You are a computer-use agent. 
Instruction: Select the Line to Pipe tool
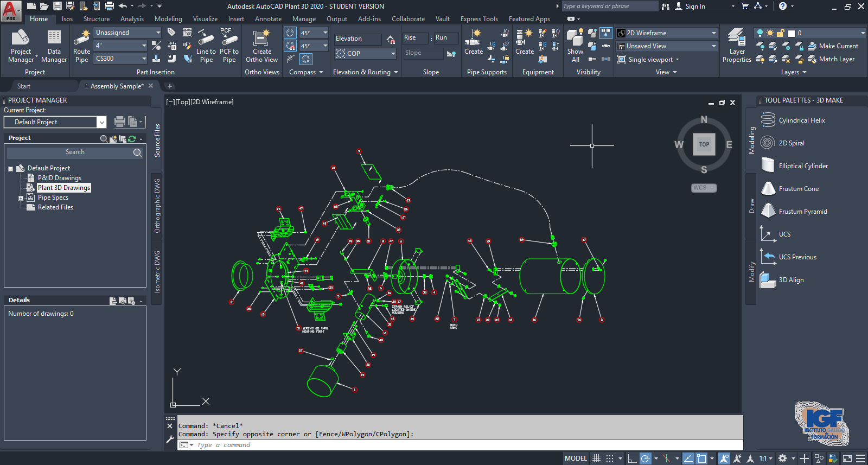coord(206,47)
